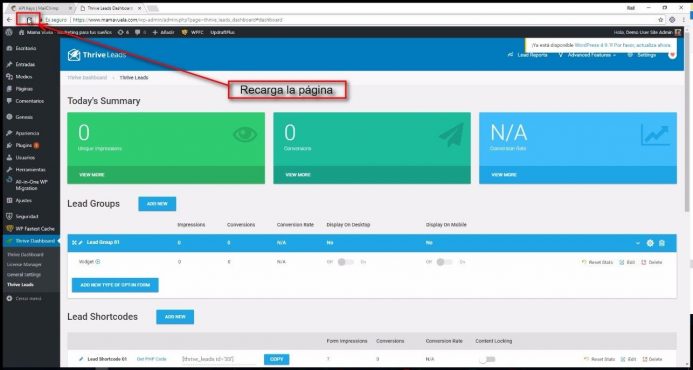Collapse the sidebar with Cerrar menú
The image size is (693, 370).
click(x=24, y=298)
